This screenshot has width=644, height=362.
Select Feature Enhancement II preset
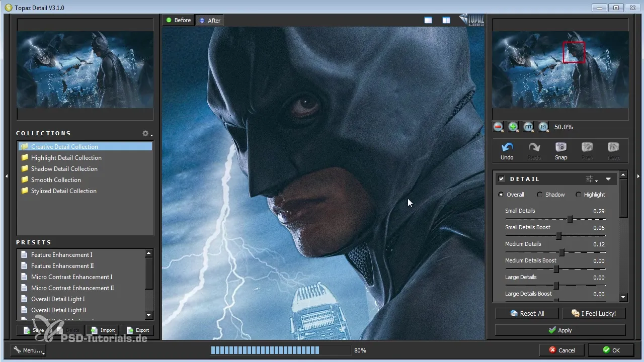(62, 266)
